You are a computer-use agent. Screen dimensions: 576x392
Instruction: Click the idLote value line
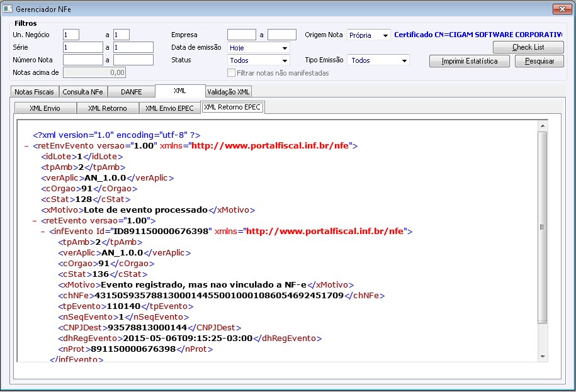click(x=82, y=157)
